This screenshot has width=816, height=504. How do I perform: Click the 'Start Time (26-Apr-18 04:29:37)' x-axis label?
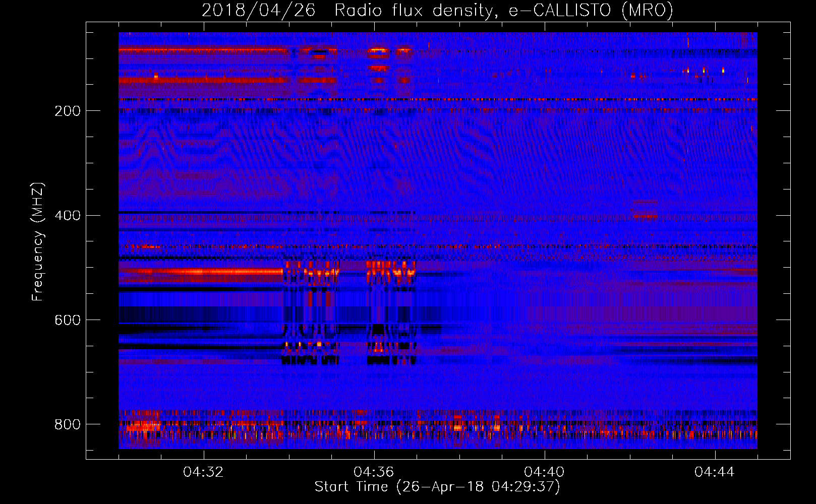click(x=437, y=487)
